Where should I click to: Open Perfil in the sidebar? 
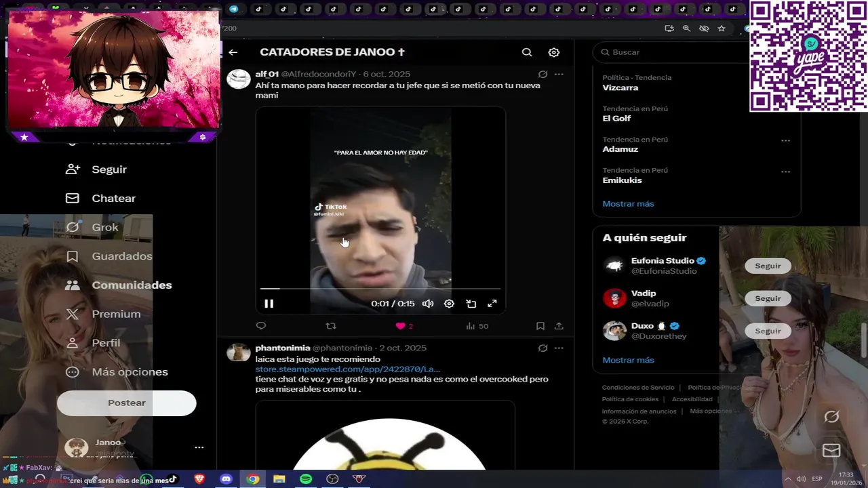(92, 343)
